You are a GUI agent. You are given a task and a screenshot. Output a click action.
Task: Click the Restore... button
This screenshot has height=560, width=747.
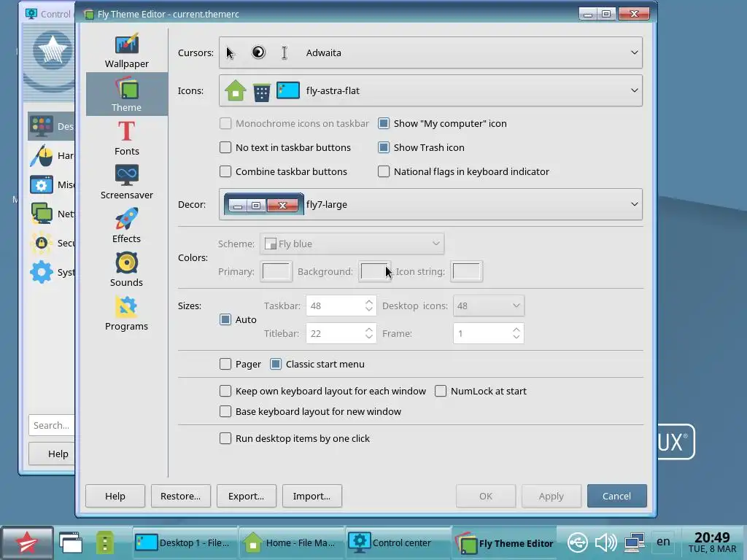181,496
